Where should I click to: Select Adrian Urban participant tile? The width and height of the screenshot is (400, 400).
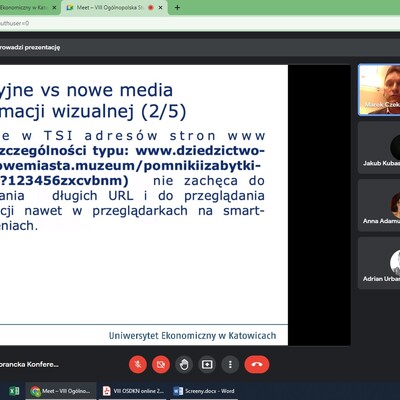[x=379, y=263]
